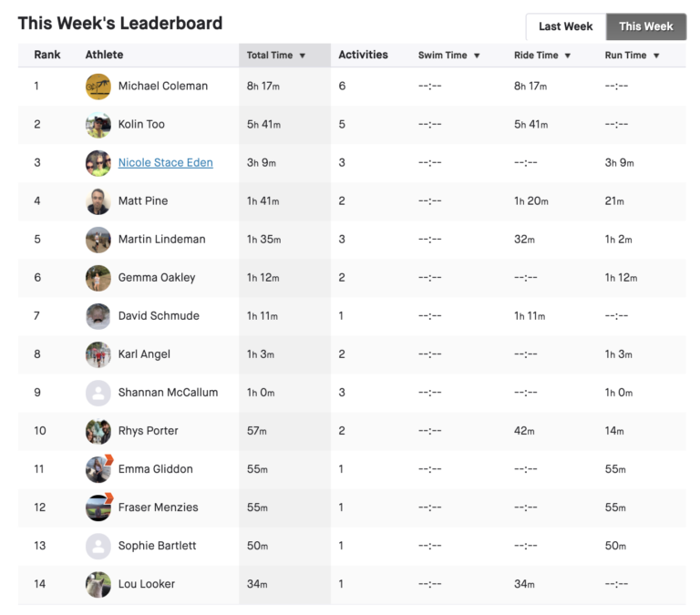The height and width of the screenshot is (615, 700).
Task: Open Nicole Stace Eden's profile link
Action: tap(165, 163)
